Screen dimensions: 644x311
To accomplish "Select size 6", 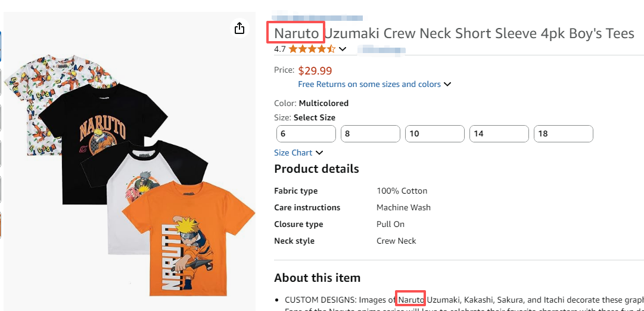I will 306,134.
